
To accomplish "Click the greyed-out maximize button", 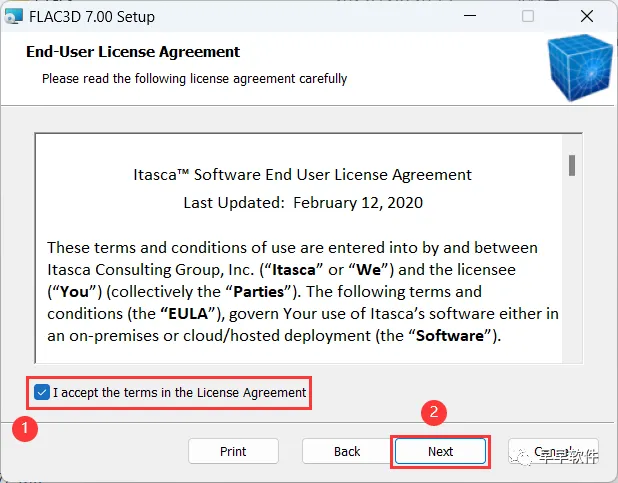I will [x=528, y=16].
